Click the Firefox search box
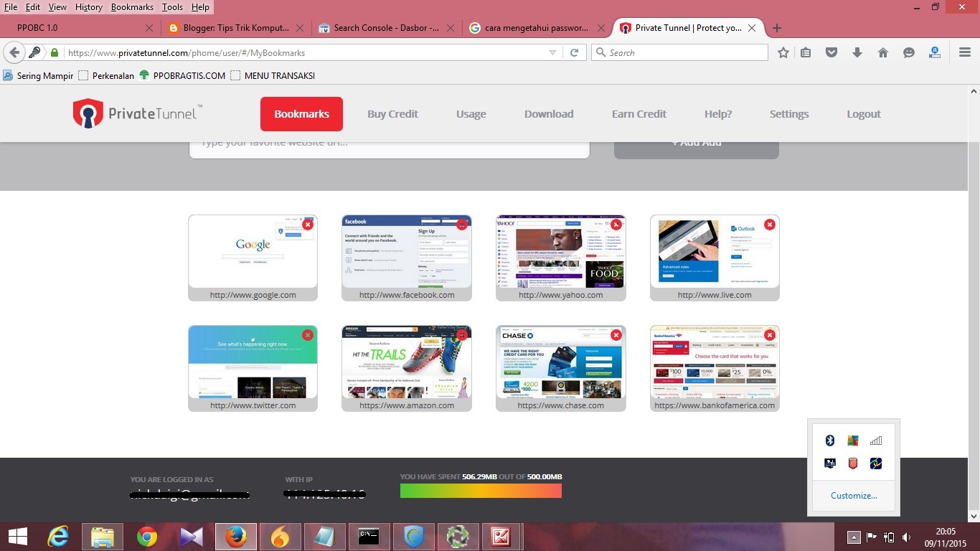Image resolution: width=980 pixels, height=551 pixels. pos(679,52)
